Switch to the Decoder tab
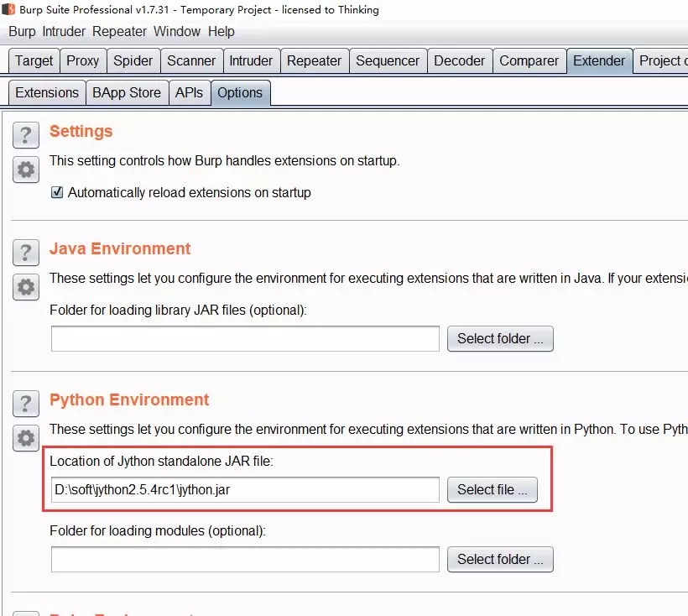This screenshot has width=688, height=616. (x=460, y=60)
